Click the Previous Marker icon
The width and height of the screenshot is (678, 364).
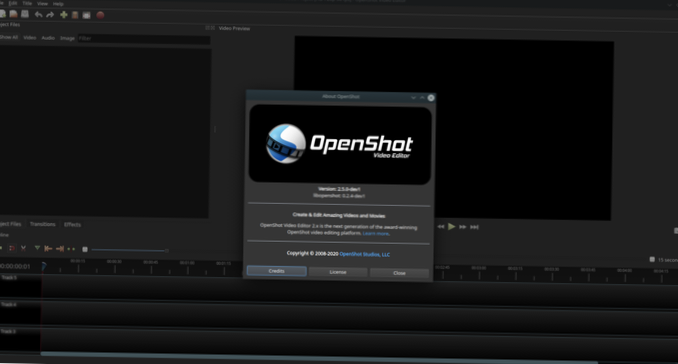48,249
